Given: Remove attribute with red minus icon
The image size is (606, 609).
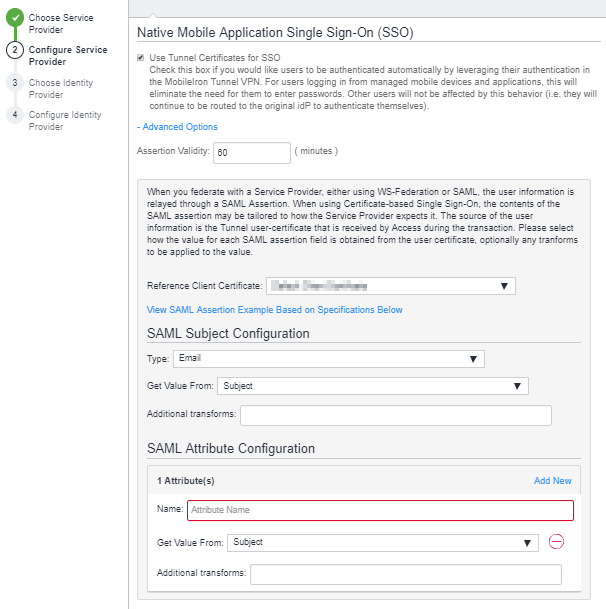Looking at the screenshot, I should coord(556,542).
